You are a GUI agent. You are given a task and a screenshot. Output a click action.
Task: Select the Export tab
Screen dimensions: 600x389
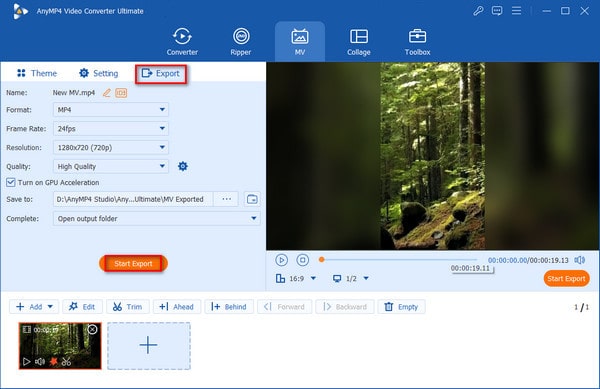[161, 73]
